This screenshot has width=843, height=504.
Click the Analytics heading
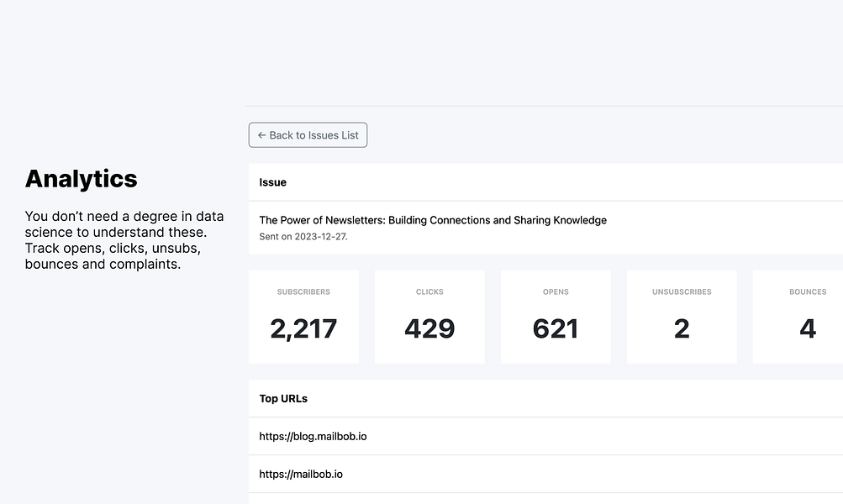[82, 179]
